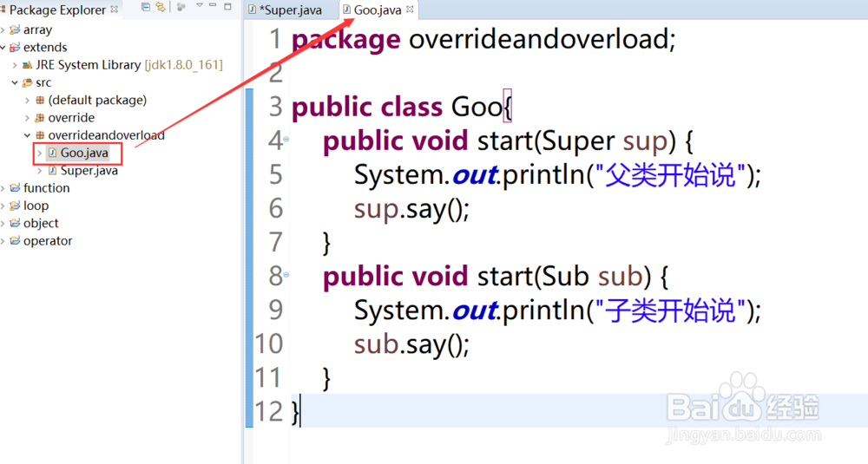Place cursor in 'package overrideandoverload;' line

[483, 39]
